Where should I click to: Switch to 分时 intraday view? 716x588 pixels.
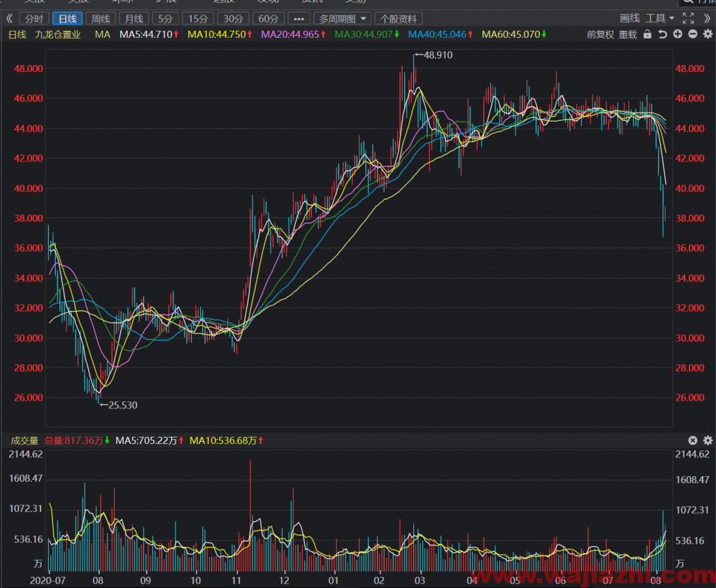click(x=34, y=19)
